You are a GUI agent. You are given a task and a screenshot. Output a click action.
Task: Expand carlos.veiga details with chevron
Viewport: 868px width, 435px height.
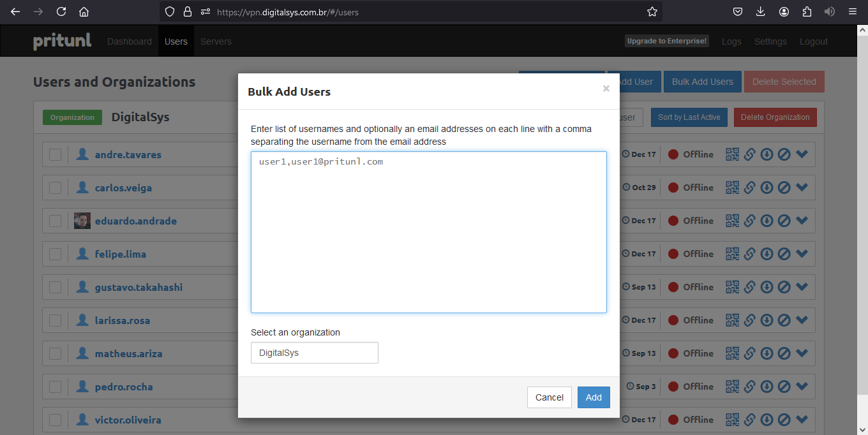pyautogui.click(x=802, y=188)
